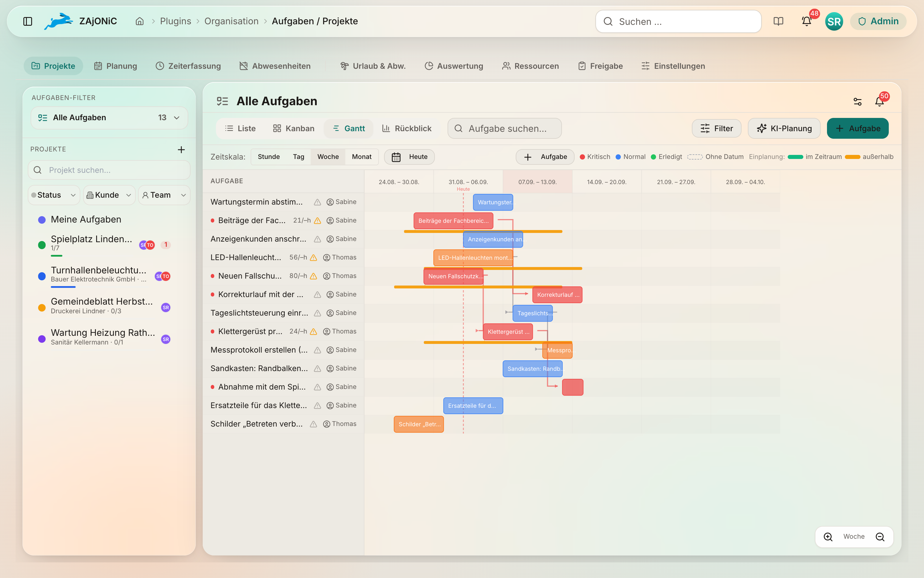Click ZAjONiC rabbit logo

point(58,21)
